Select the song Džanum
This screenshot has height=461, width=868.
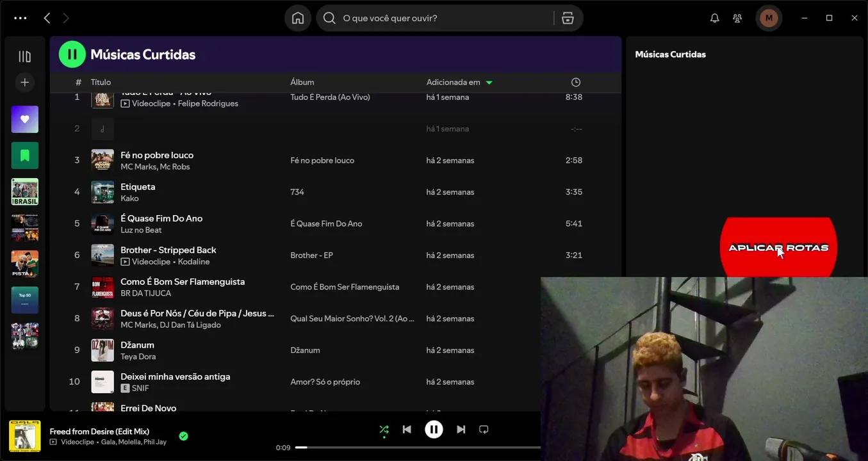pyautogui.click(x=137, y=345)
